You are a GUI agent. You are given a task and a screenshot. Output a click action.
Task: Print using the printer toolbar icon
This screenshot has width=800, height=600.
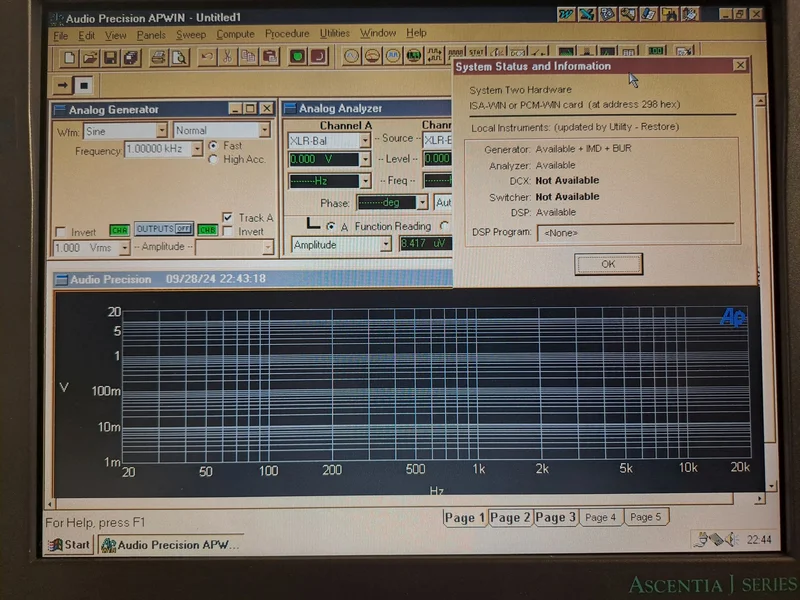pyautogui.click(x=158, y=58)
